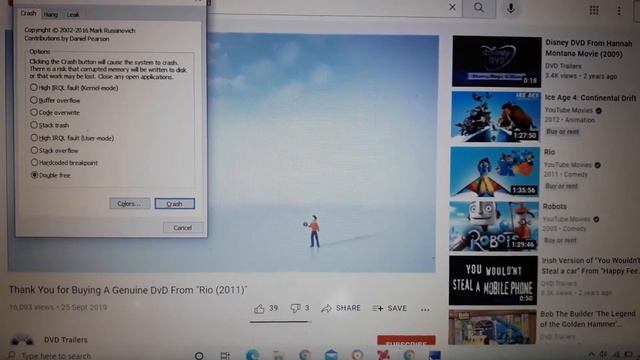Open Microsoft Edge from the taskbar
This screenshot has height=360, width=640.
(253, 355)
